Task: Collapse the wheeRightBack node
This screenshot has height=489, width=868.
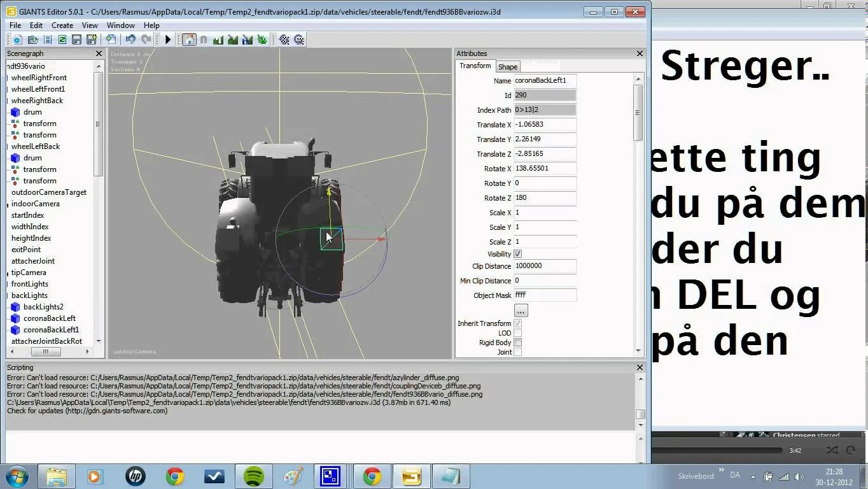Action: (8, 101)
